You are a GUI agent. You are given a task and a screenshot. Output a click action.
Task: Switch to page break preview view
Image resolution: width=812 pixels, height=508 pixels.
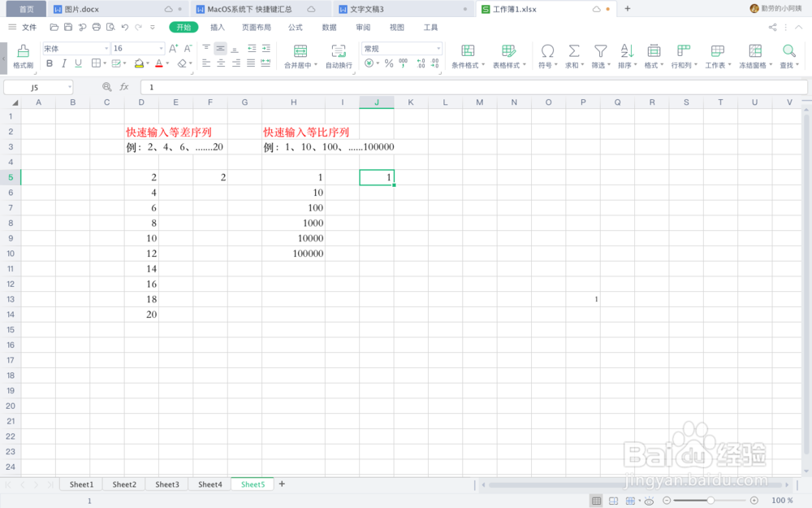point(613,500)
